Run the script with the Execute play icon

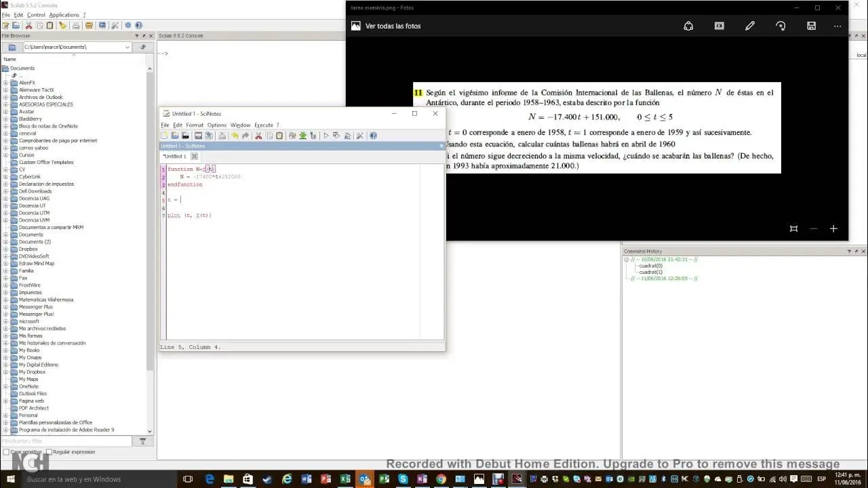point(325,135)
